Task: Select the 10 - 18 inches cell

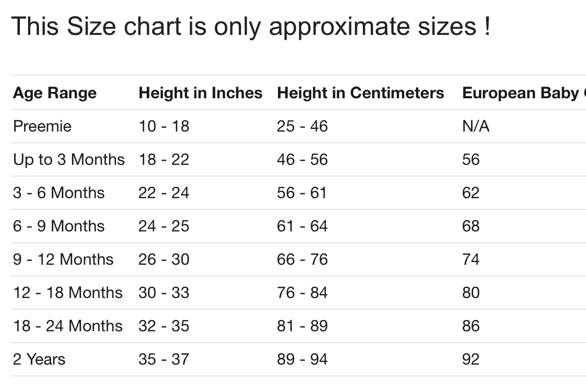Action: 164,127
